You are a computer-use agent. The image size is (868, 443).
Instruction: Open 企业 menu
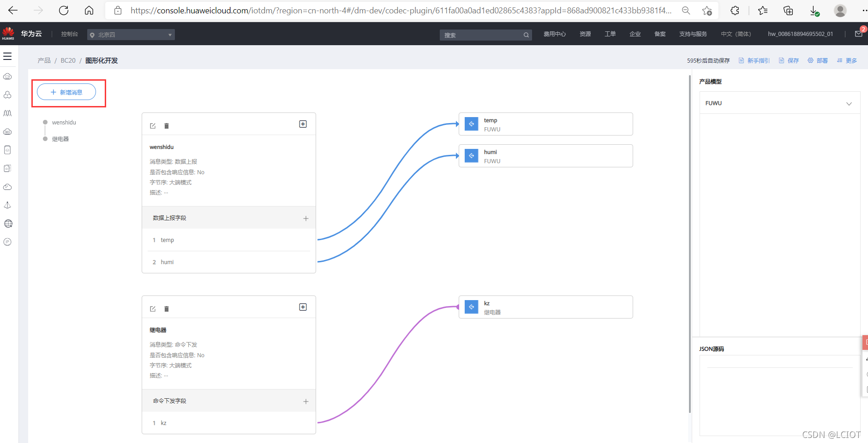pyautogui.click(x=635, y=34)
